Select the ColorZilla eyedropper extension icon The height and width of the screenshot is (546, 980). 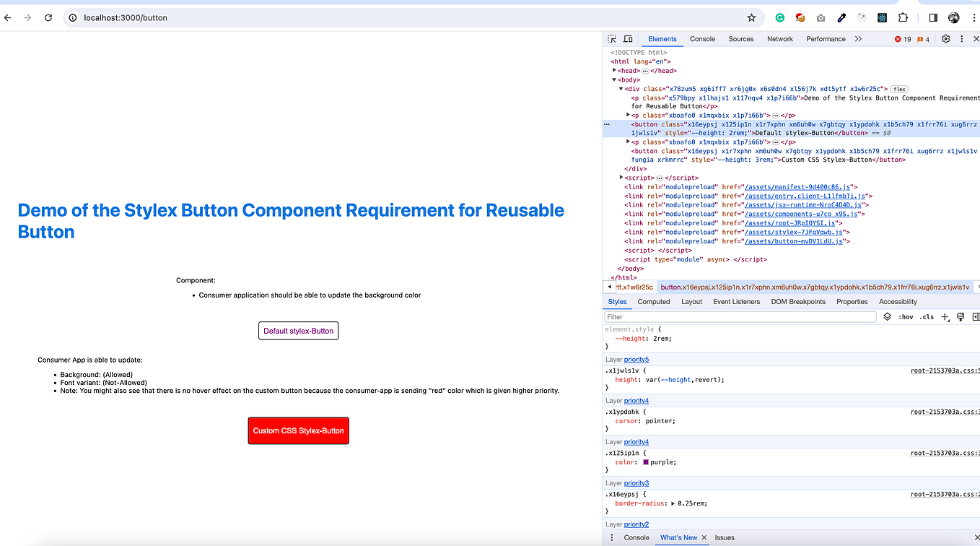(841, 17)
